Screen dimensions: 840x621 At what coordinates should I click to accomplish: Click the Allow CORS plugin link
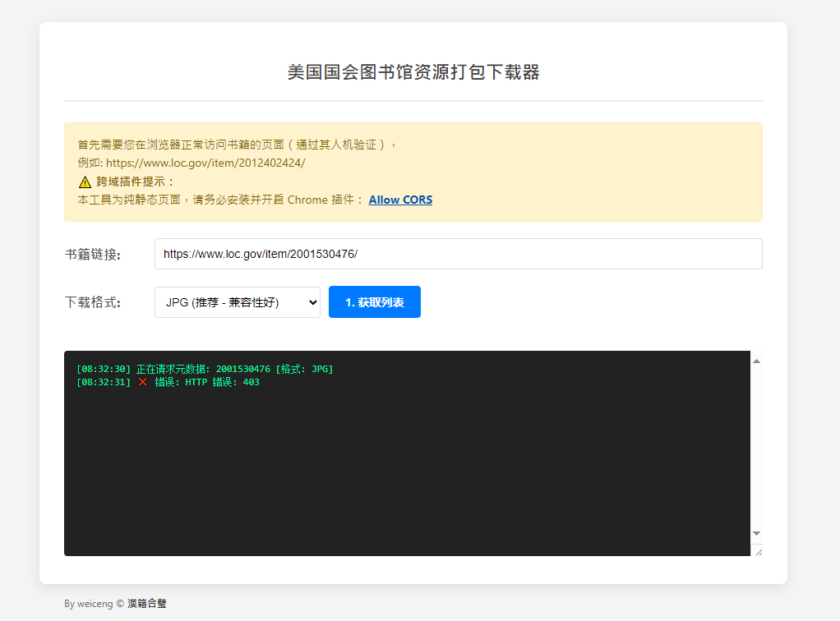click(x=400, y=200)
